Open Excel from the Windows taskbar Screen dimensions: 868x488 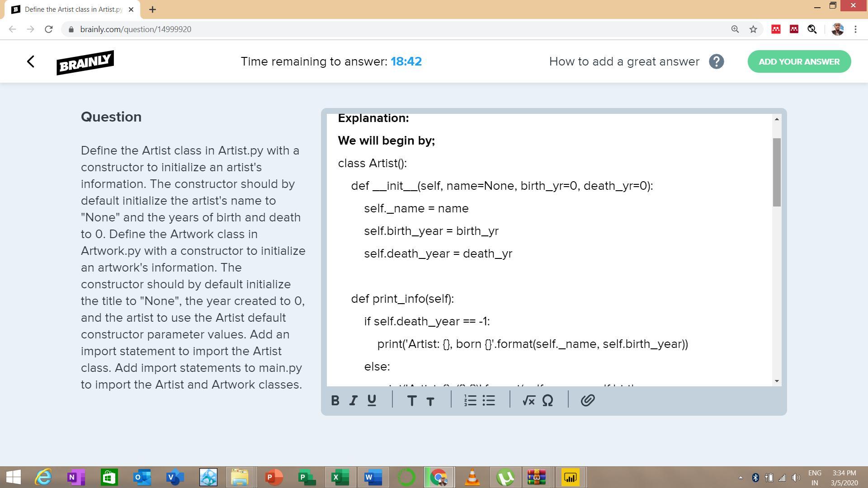pyautogui.click(x=340, y=477)
